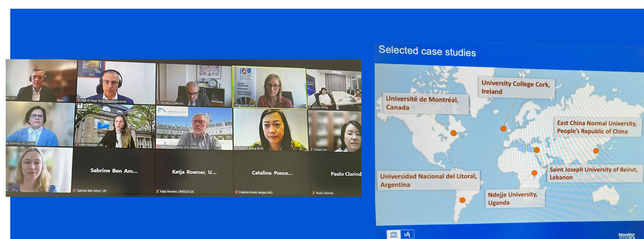Click the orange map marker on Cork, Ireland
The width and height of the screenshot is (644, 239).
click(x=503, y=129)
